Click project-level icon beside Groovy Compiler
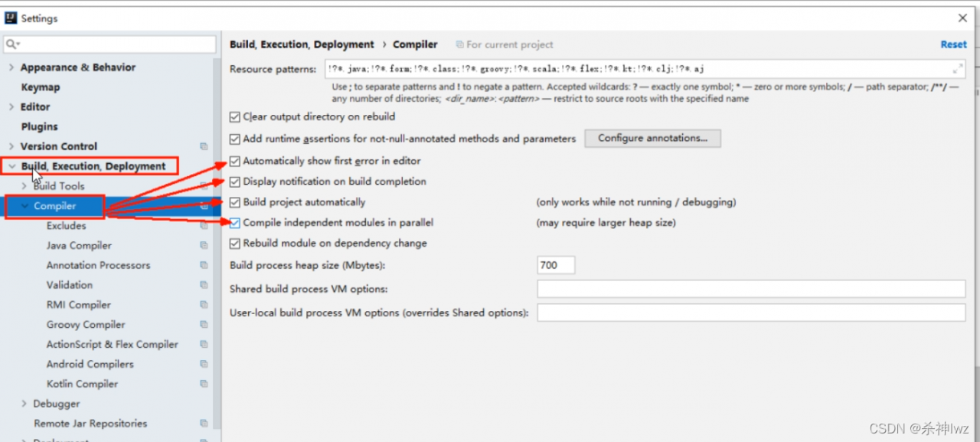 [204, 325]
